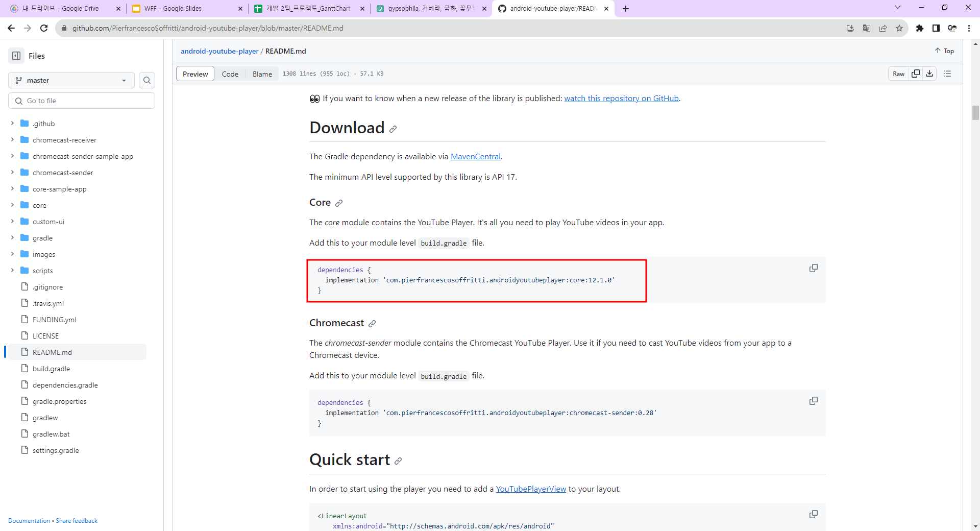Click the page vertical scrollbar thumb

coord(975,112)
